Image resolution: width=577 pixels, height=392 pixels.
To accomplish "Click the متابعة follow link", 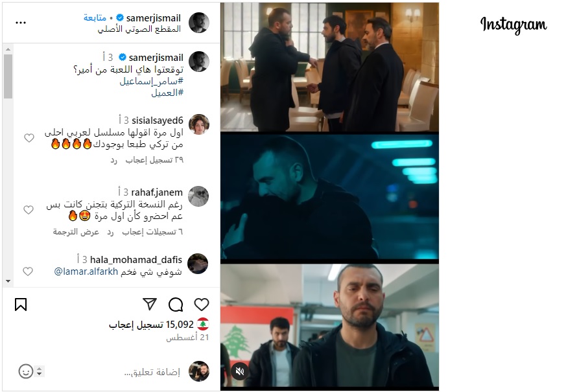I will (x=95, y=17).
